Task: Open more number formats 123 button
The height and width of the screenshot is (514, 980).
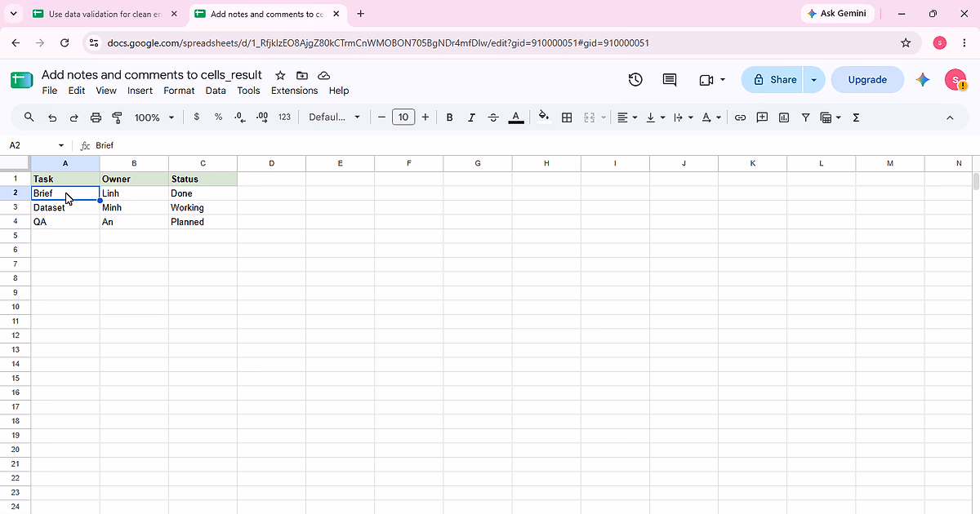Action: [x=284, y=117]
